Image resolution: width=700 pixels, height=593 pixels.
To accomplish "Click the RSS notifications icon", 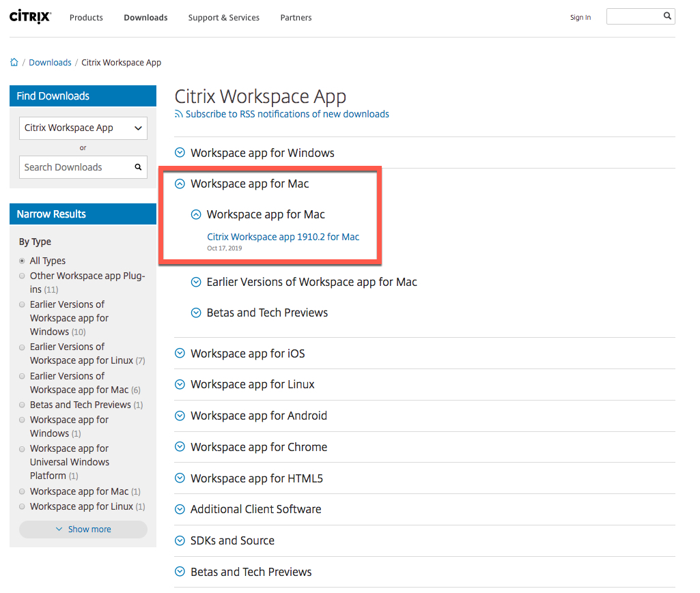I will pos(180,114).
